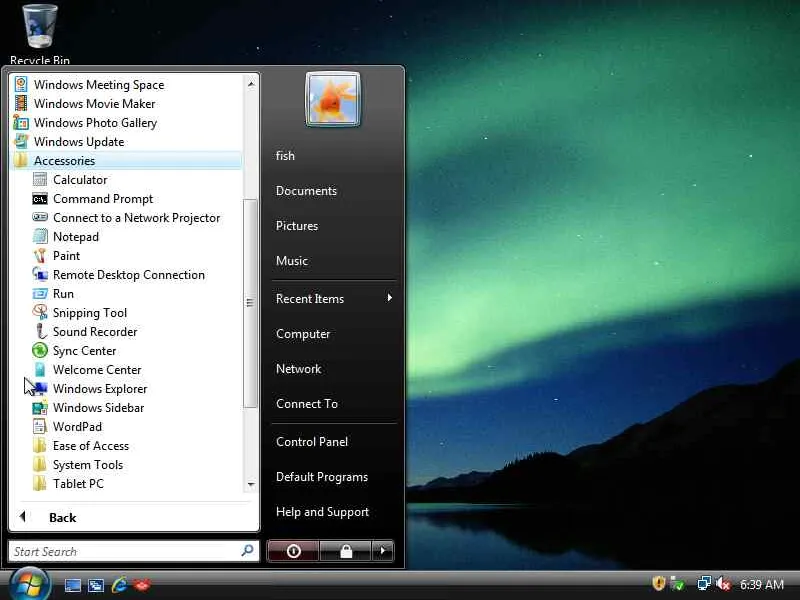
Task: Click the red lips Quick Launch icon
Action: (x=142, y=585)
